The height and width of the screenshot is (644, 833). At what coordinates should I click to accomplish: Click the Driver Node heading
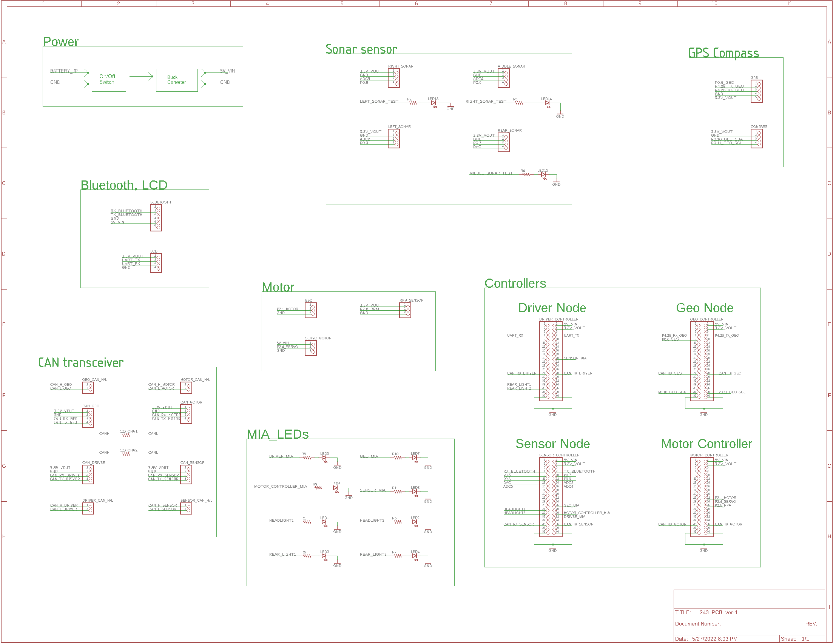[552, 308]
